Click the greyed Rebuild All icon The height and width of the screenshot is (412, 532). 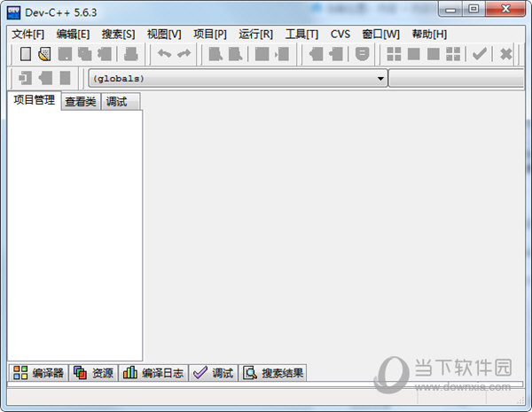pos(453,54)
